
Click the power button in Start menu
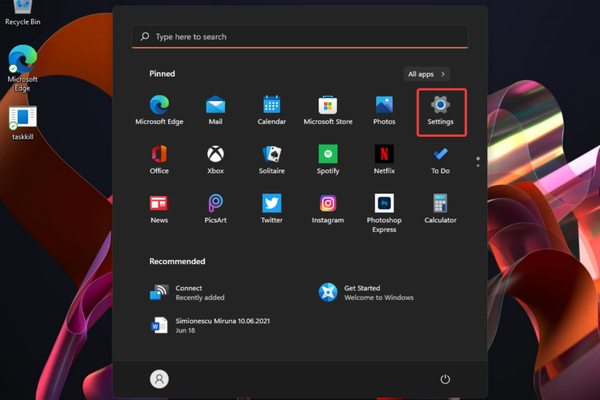tap(445, 379)
